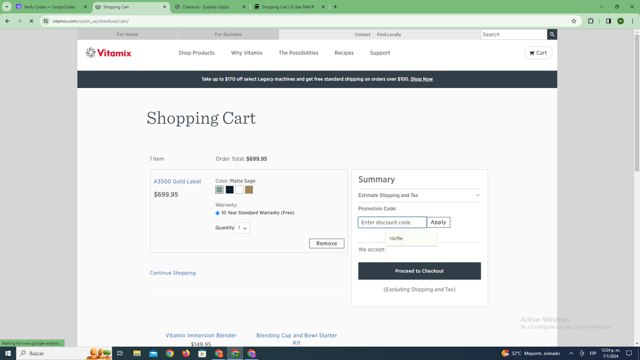Screen dimensions: 640x360
Task: Open Recipes menu
Action: click(x=344, y=53)
